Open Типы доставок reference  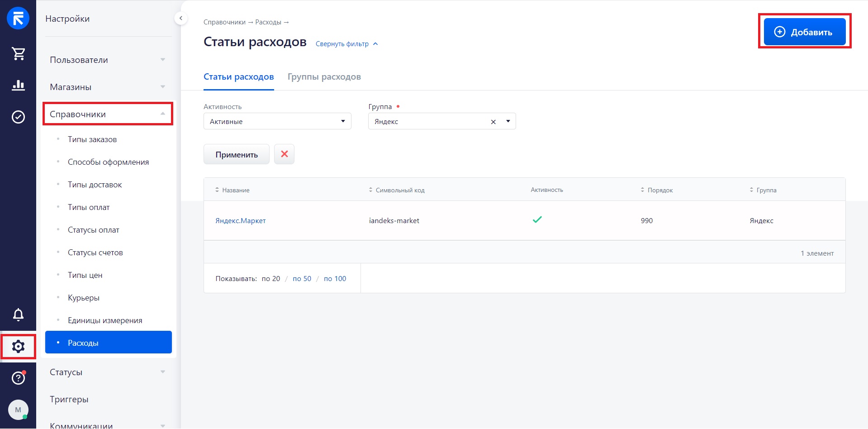[x=95, y=185]
